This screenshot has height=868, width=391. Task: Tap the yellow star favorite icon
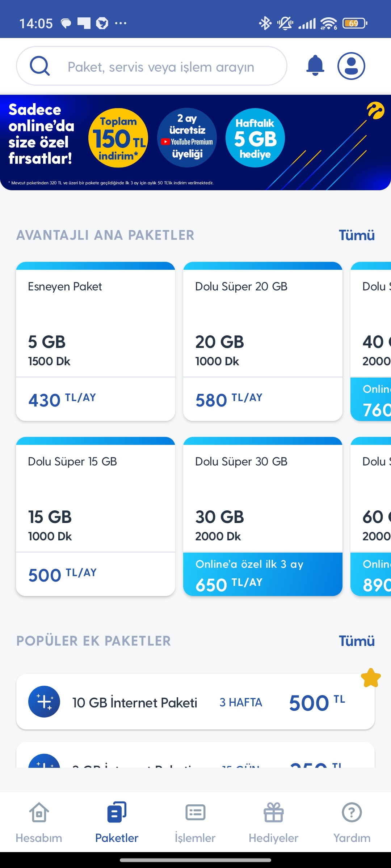click(x=371, y=678)
